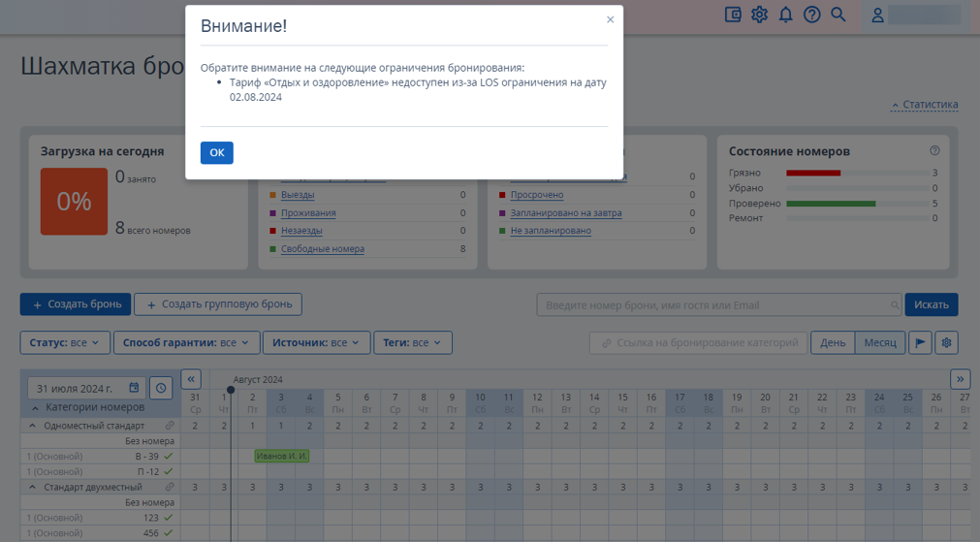Click the flag icon button
The height and width of the screenshot is (542, 980).
point(920,342)
